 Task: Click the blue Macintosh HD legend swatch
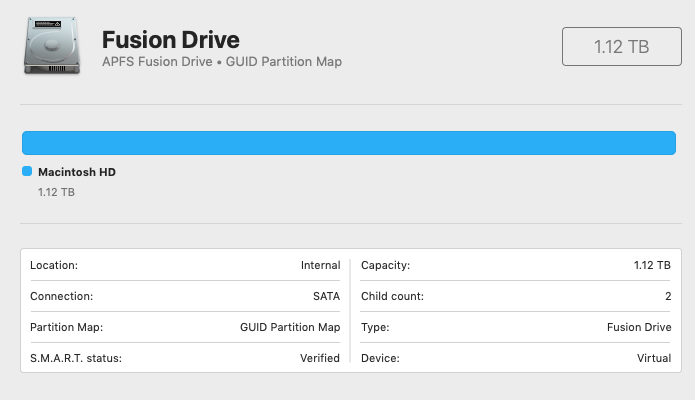click(27, 171)
